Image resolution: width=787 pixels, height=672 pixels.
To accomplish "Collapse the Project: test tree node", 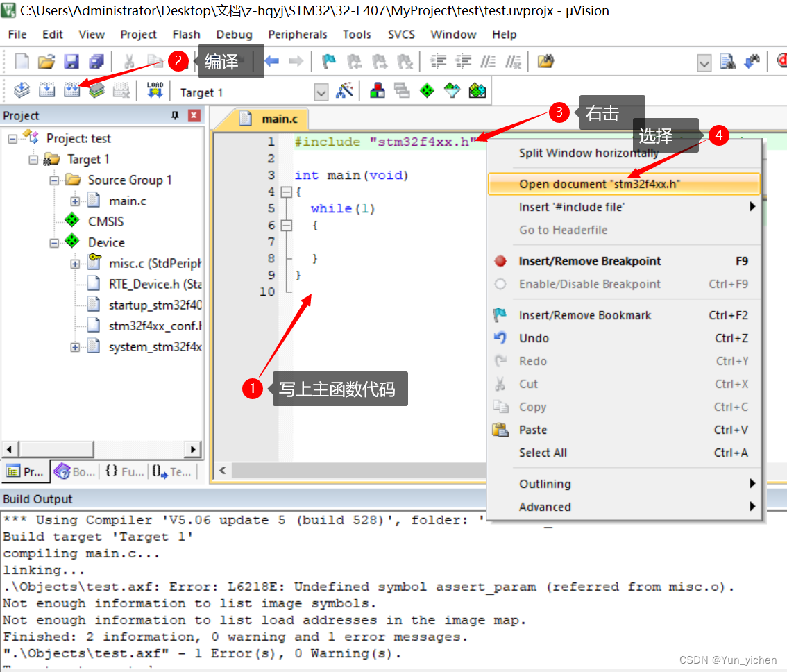I will (x=12, y=139).
